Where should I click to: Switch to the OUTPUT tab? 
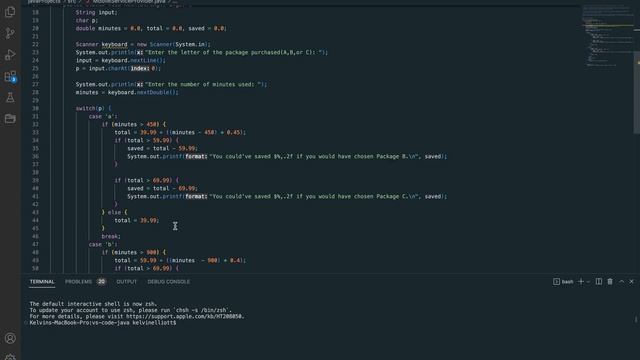[127, 282]
